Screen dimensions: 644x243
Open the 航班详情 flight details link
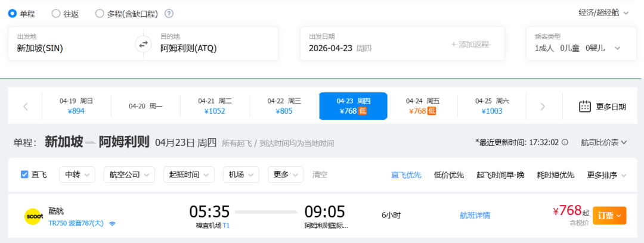(475, 216)
